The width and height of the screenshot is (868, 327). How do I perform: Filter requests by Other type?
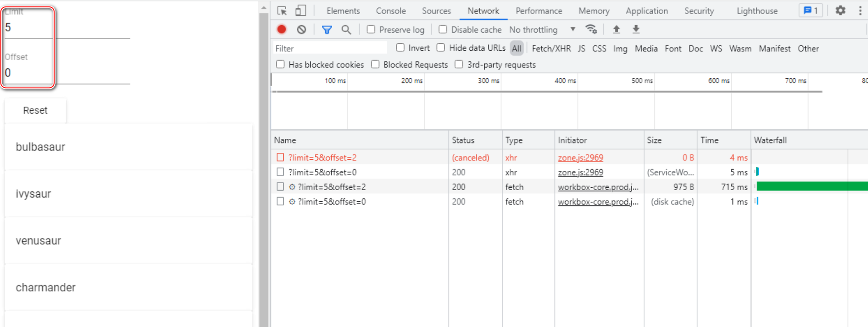coord(808,48)
